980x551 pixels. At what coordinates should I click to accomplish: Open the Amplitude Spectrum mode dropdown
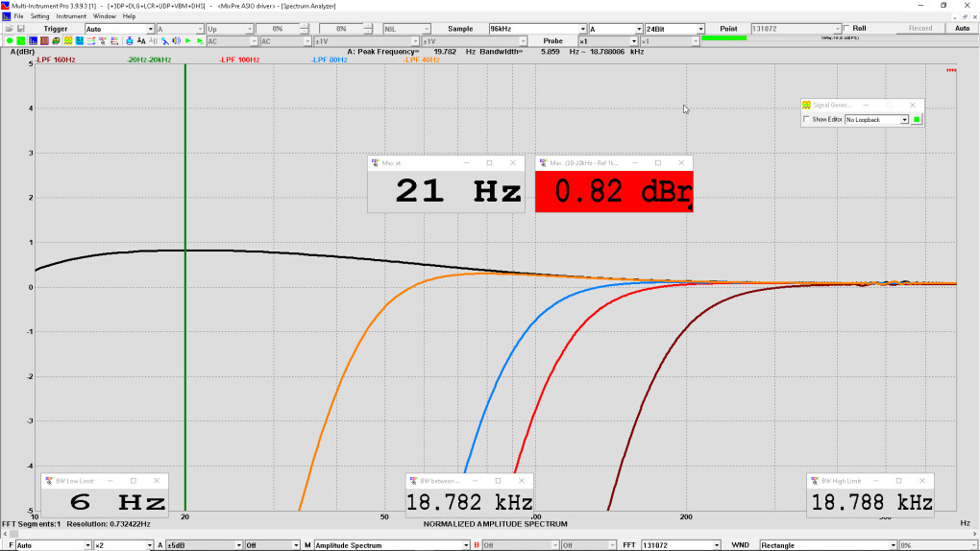pos(392,545)
